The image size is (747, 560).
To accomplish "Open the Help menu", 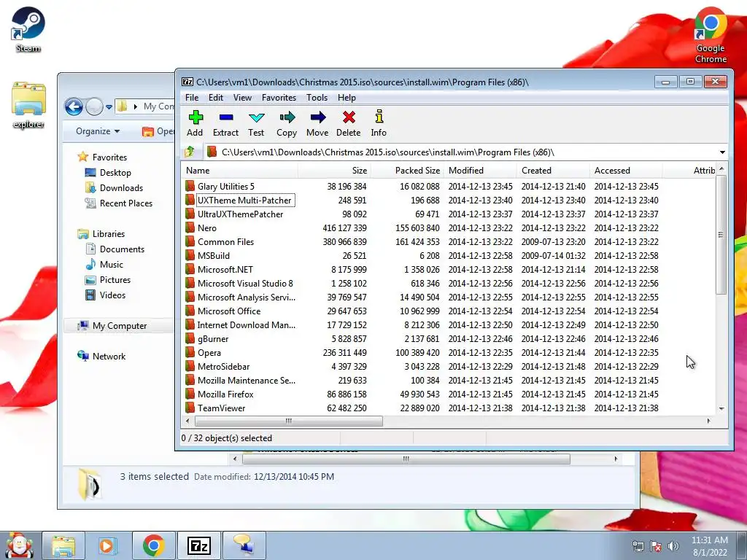I will coord(347,98).
